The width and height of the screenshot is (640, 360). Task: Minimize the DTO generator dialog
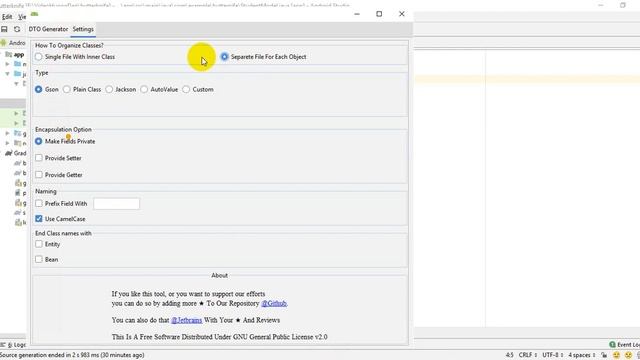[357, 14]
